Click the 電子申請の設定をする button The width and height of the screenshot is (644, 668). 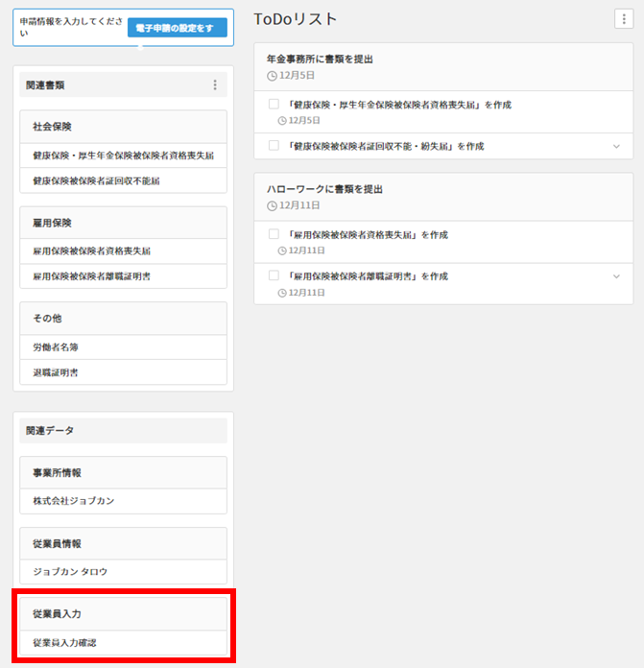coord(177,28)
